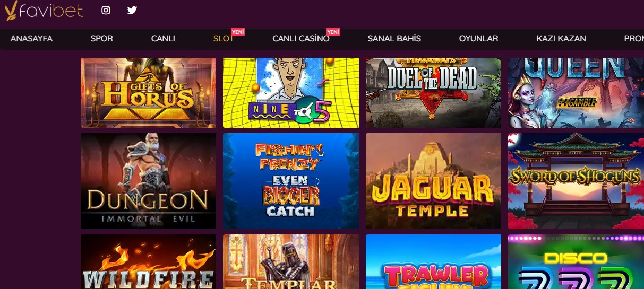Image resolution: width=644 pixels, height=289 pixels.
Task: Launch the Sword of Shoguns slot
Action: pyautogui.click(x=576, y=181)
